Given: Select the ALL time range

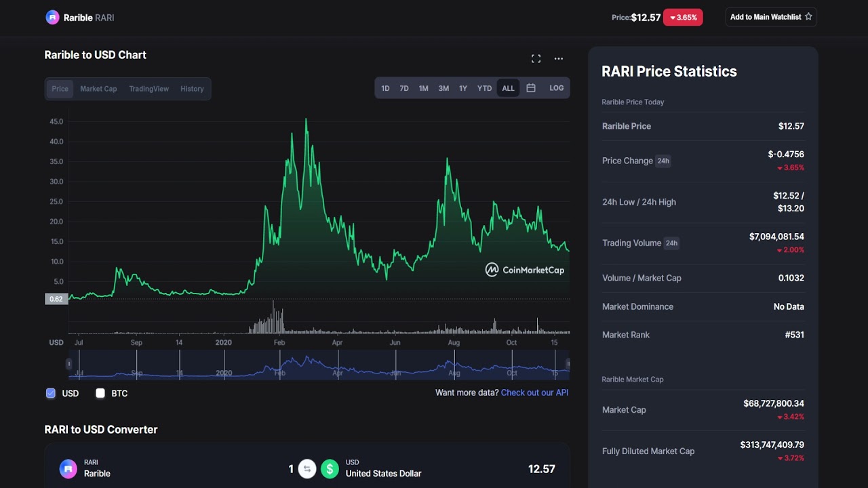Looking at the screenshot, I should coord(509,88).
